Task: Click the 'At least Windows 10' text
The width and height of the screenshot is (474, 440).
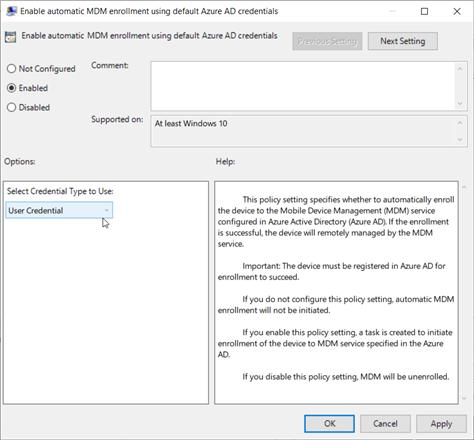Action: tap(191, 124)
